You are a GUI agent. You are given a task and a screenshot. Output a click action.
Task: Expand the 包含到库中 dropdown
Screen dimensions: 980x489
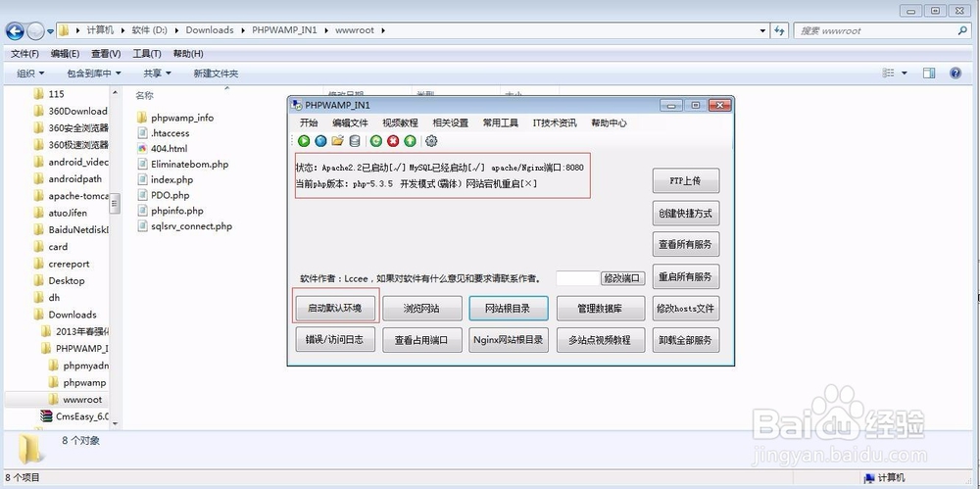(94, 73)
